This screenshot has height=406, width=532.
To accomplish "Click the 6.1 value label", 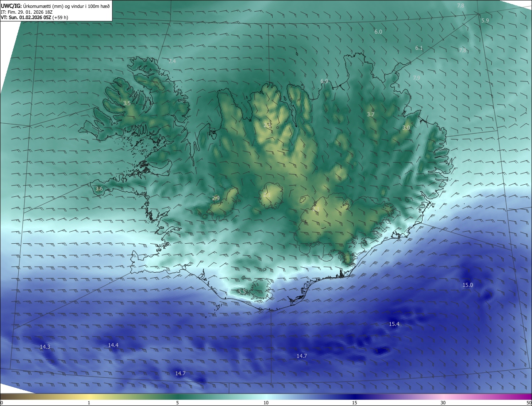I will point(419,48).
